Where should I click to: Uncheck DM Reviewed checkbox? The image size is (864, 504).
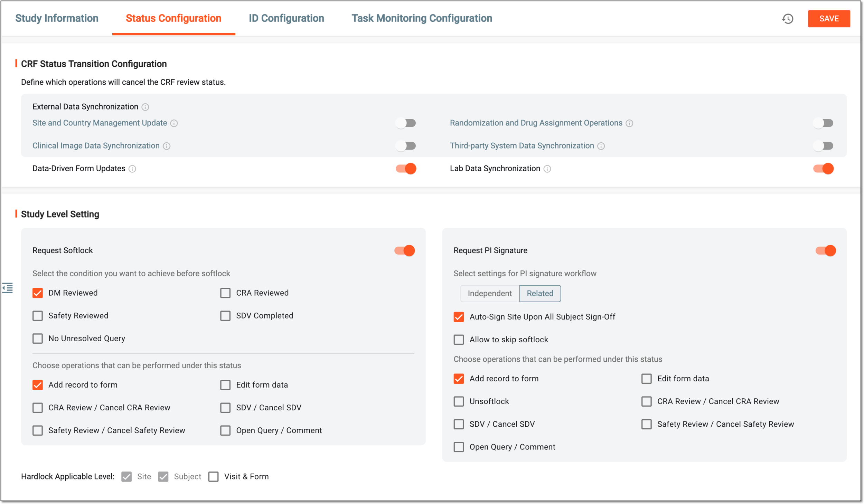(x=38, y=293)
